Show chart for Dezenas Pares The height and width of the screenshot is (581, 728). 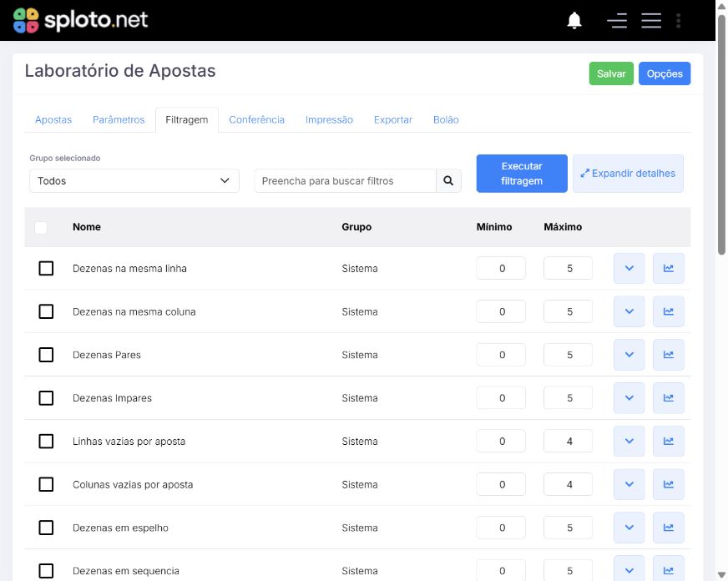click(668, 355)
